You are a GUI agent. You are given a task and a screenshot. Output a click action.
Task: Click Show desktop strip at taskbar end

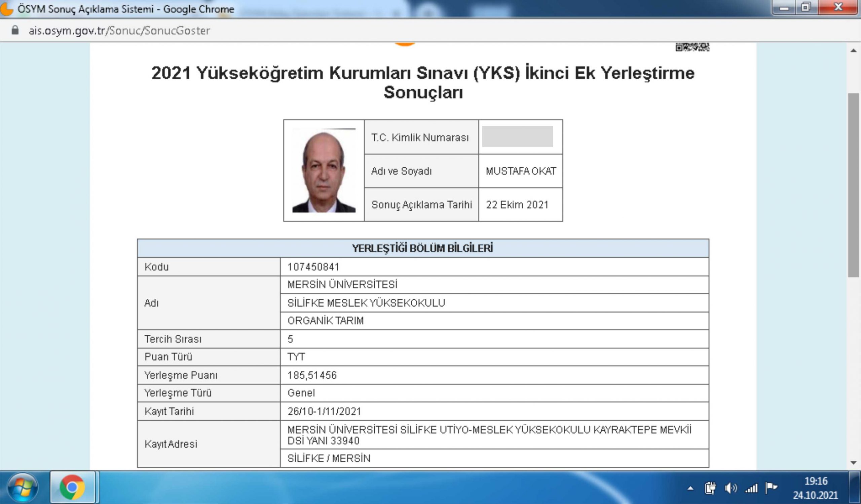[855, 488]
